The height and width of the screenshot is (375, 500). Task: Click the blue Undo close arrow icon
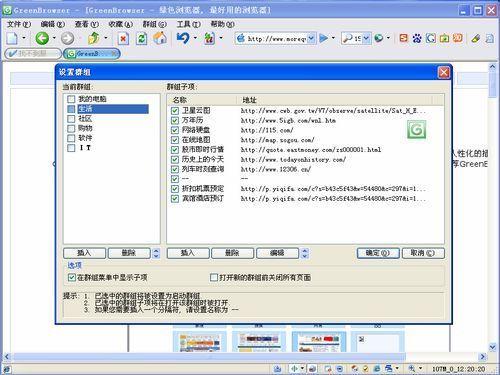pyautogui.click(x=183, y=38)
